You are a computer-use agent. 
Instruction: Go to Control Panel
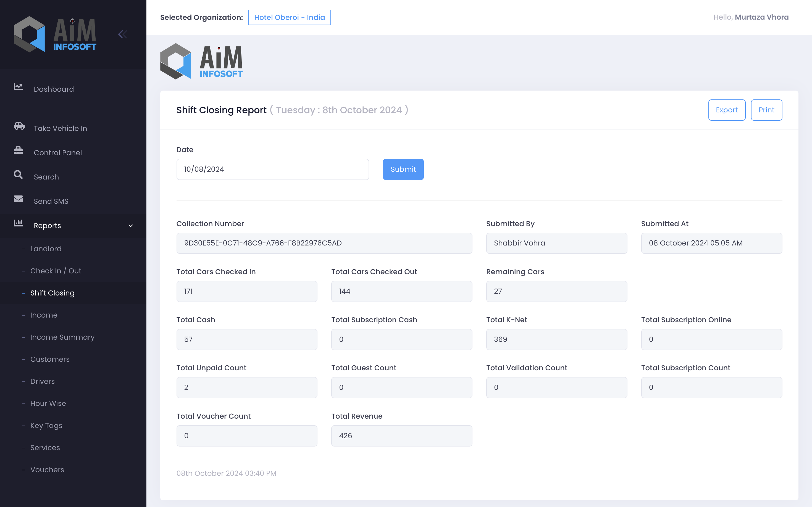click(x=73, y=152)
